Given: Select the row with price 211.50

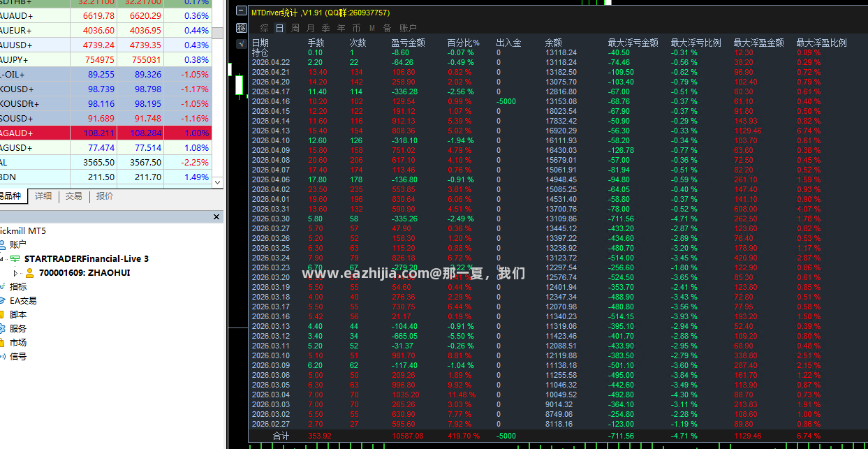Looking at the screenshot, I should point(105,177).
